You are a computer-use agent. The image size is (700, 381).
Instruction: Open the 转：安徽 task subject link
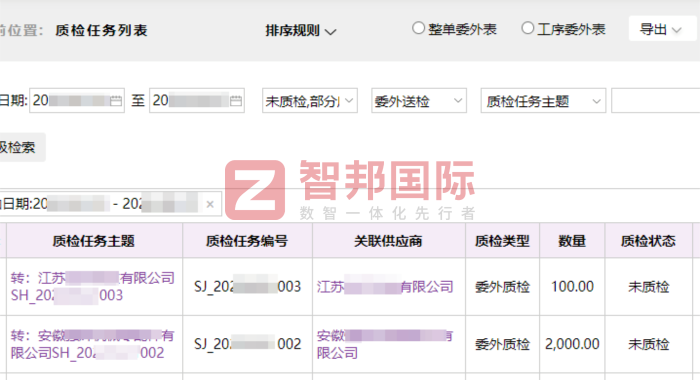pos(92,344)
